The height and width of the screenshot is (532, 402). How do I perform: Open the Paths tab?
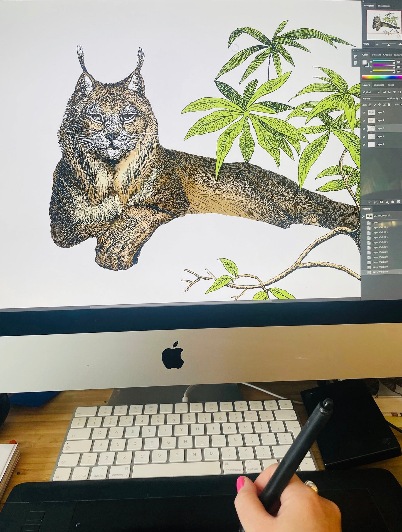point(391,85)
